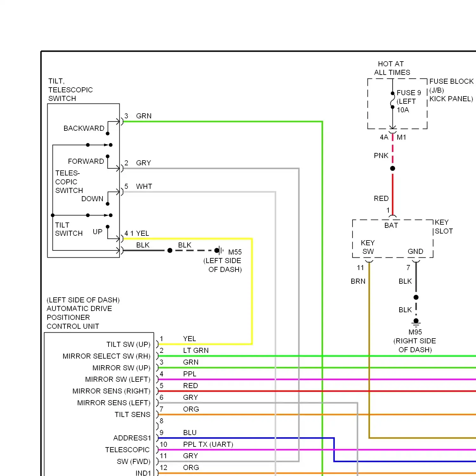
Task: Select the 'TILT SENS' pin label
Action: coord(132,414)
